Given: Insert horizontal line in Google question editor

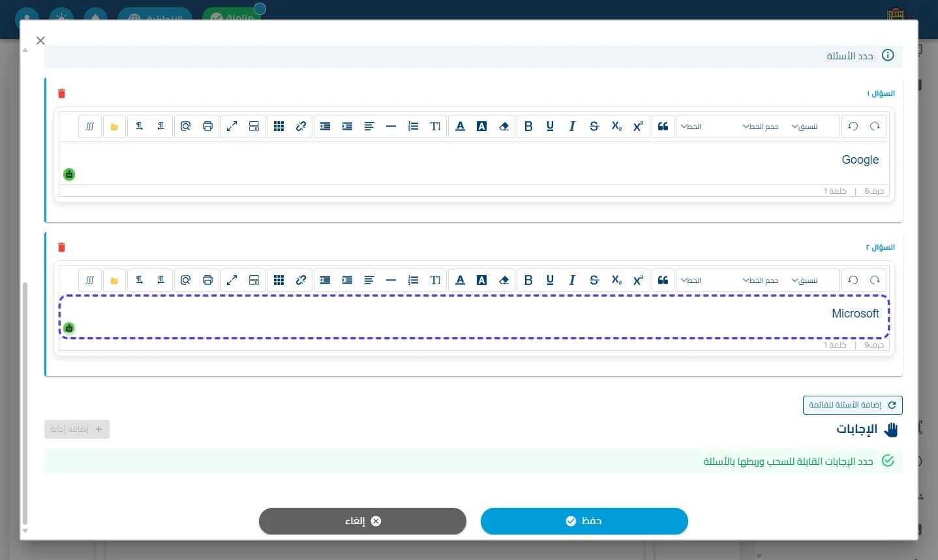Looking at the screenshot, I should tap(391, 126).
